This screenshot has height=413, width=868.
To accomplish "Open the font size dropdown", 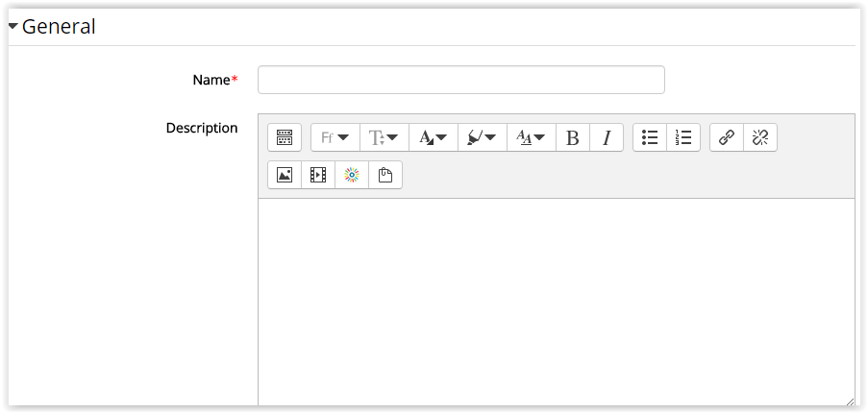I will coord(384,137).
